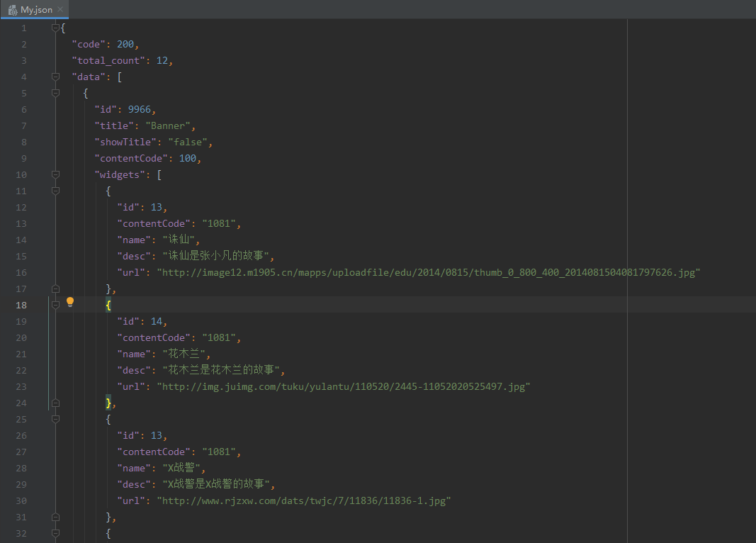Collapse the object starting at line 32
756x543 pixels.
(x=55, y=533)
